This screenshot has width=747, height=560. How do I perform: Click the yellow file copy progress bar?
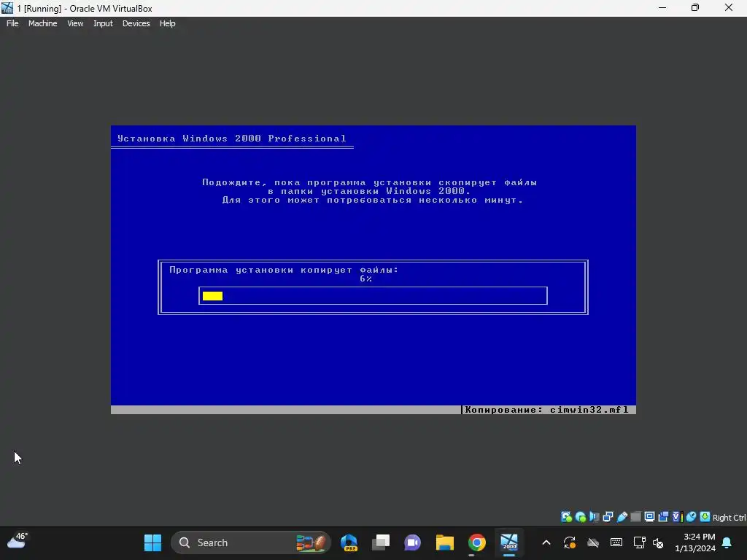pos(212,296)
